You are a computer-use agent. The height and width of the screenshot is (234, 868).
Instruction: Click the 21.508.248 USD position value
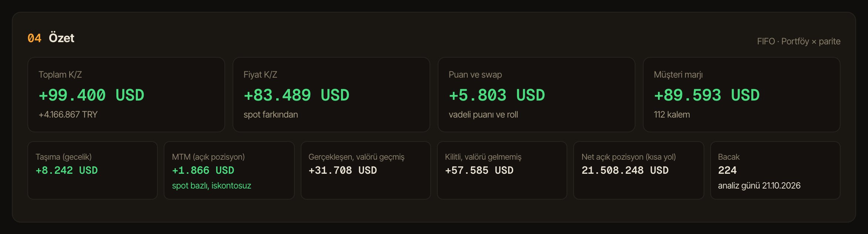click(x=625, y=170)
